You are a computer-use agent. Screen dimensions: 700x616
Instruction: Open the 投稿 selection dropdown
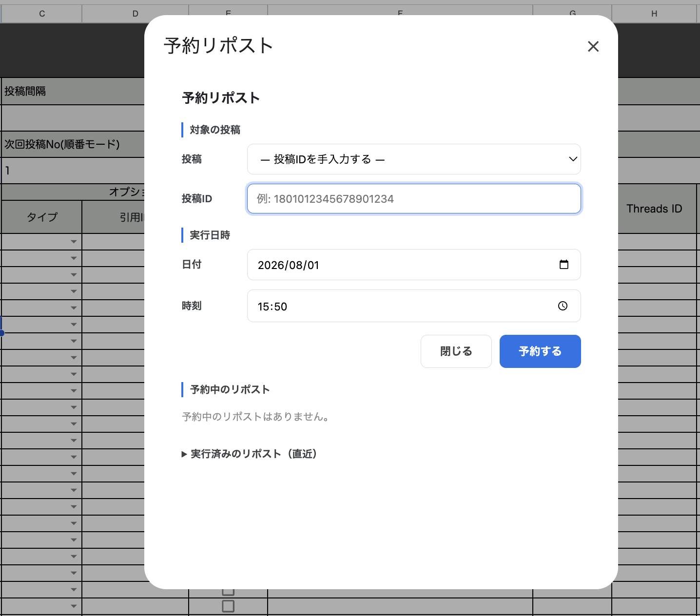pyautogui.click(x=414, y=159)
